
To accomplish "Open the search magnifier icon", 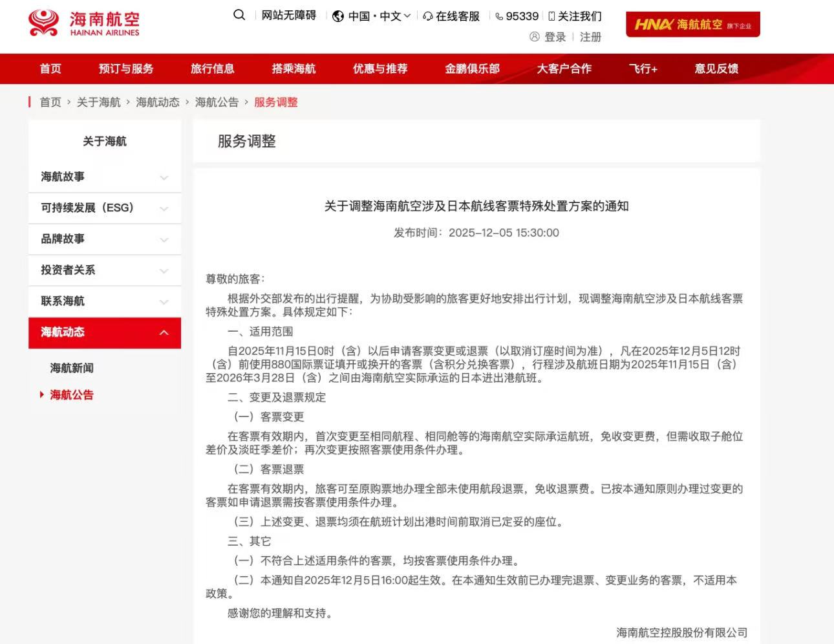I will point(239,15).
